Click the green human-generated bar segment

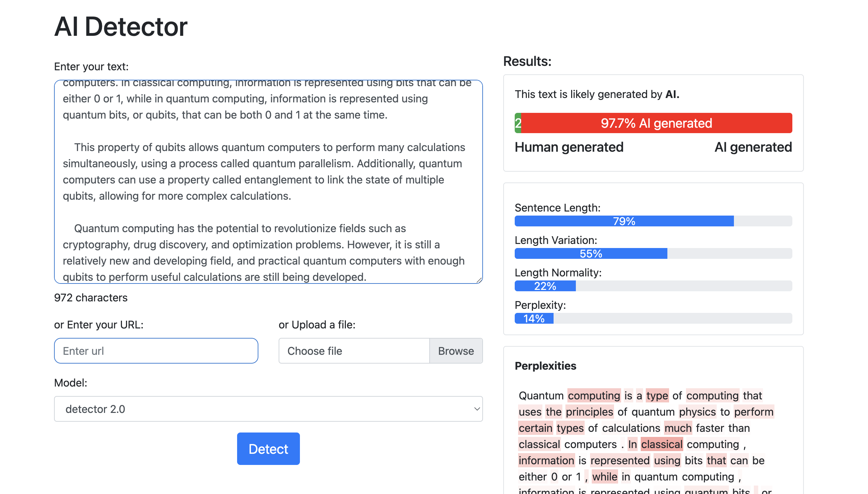coord(518,123)
